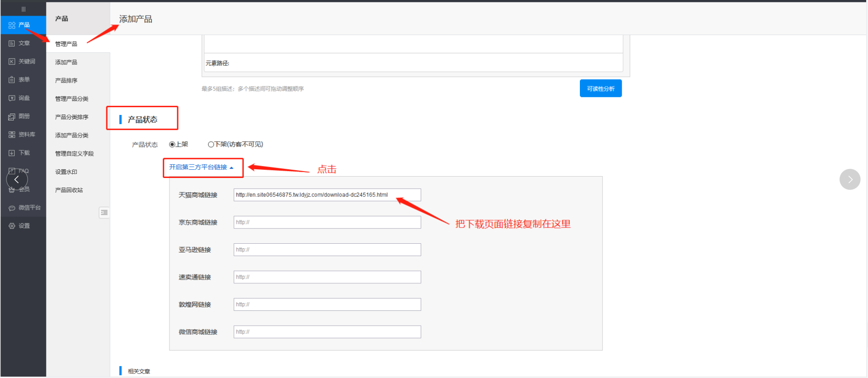Open the 文章 section icon
This screenshot has height=378, width=868.
12,43
